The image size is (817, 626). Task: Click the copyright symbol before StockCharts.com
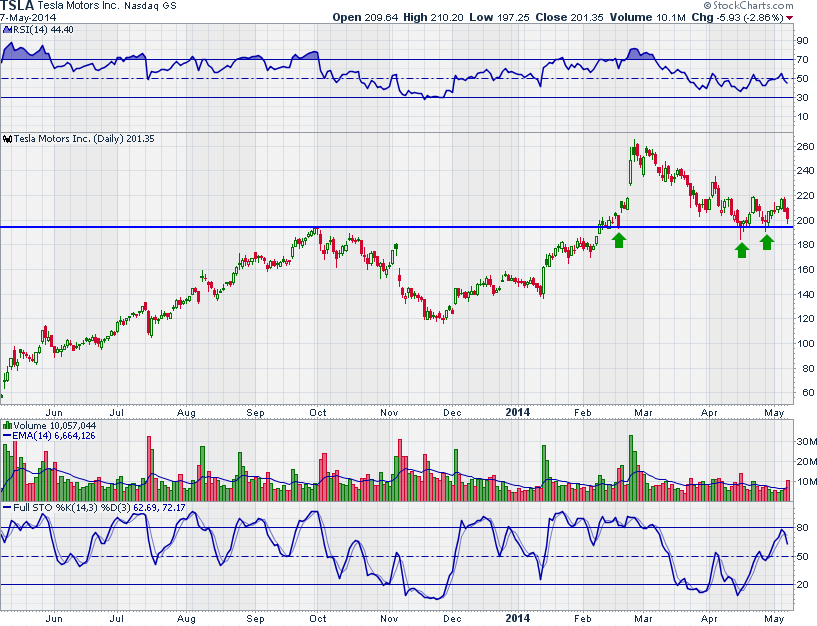[x=707, y=6]
